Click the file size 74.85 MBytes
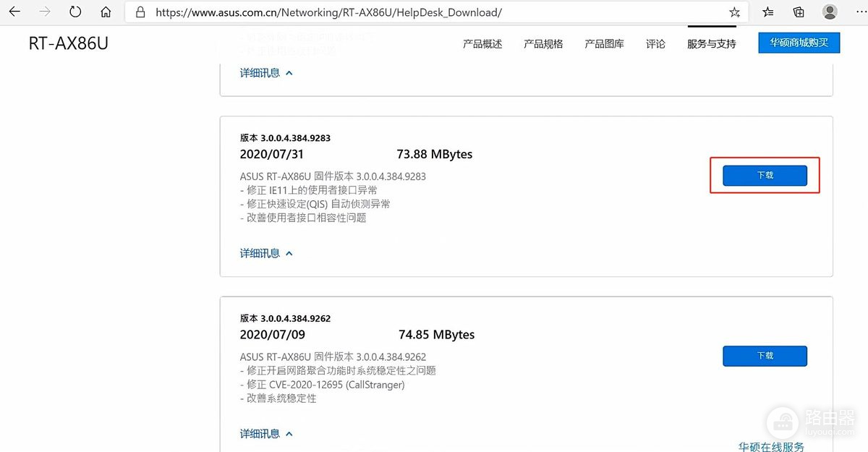 (x=437, y=335)
